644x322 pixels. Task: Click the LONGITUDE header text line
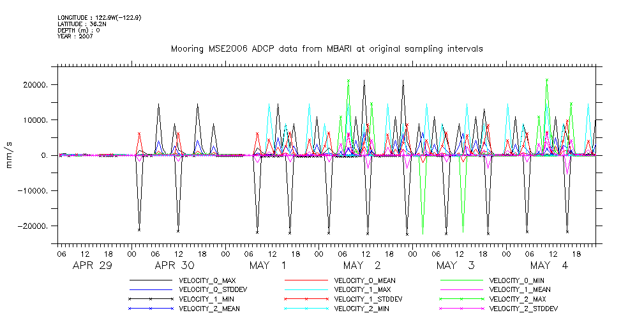pyautogui.click(x=99, y=18)
